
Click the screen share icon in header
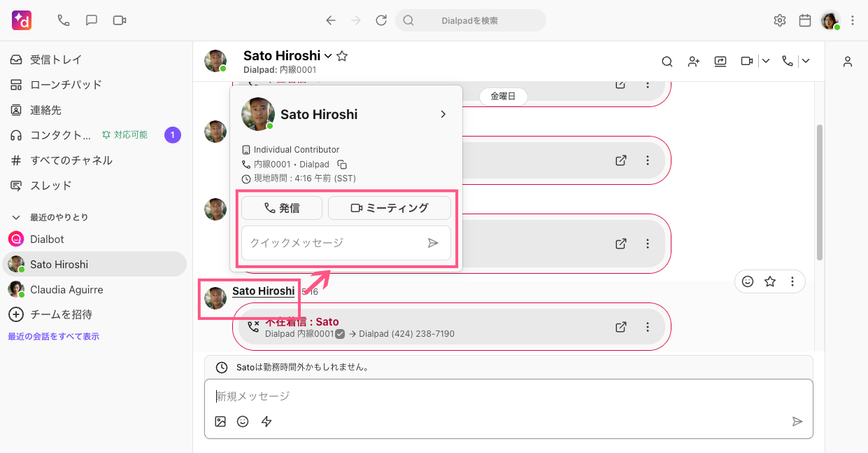point(720,62)
